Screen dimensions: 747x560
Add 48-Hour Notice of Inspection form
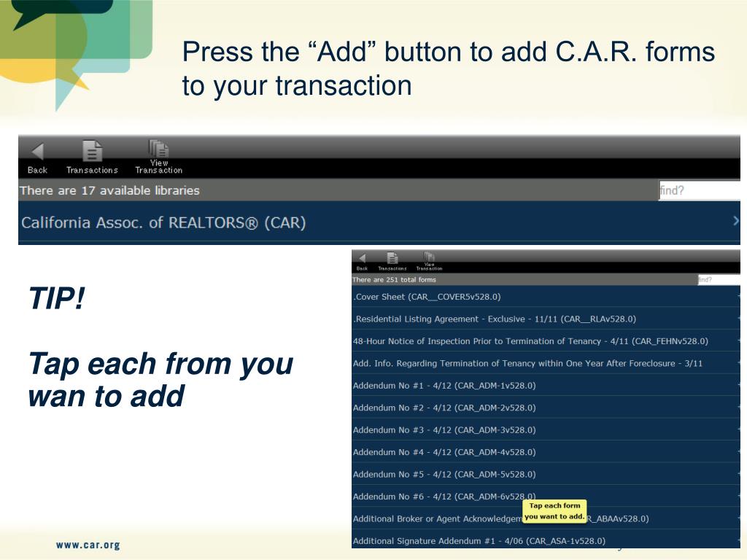[x=546, y=341]
